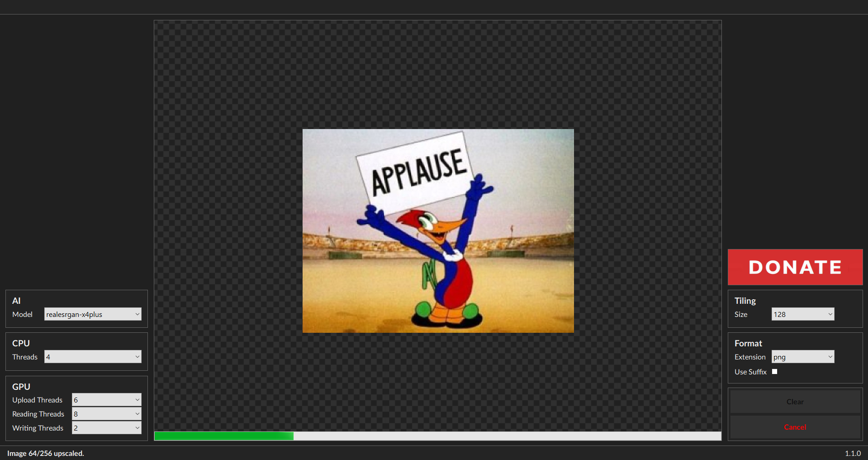This screenshot has height=460, width=868.
Task: Click the Tiling Size label
Action: [x=741, y=314]
